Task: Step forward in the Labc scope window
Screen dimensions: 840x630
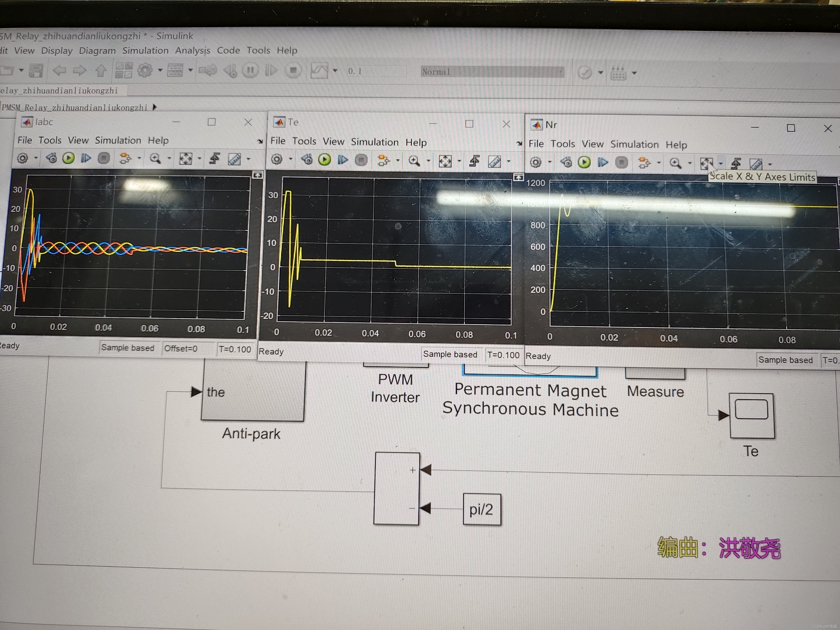Action: 86,158
